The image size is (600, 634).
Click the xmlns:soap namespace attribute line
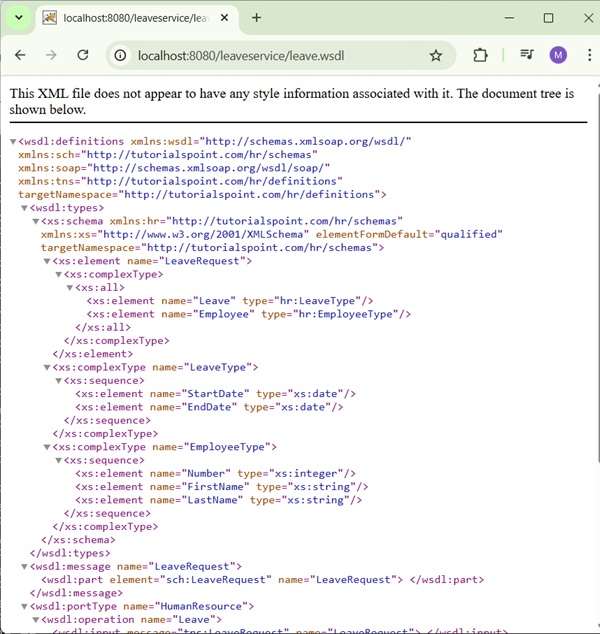coord(174,168)
